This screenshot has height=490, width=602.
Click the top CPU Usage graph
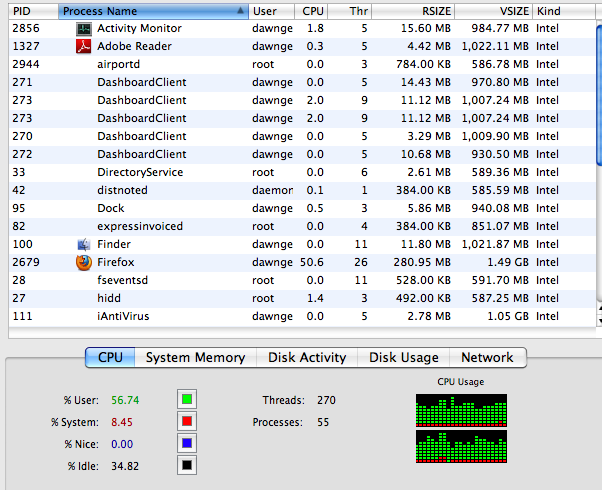pyautogui.click(x=461, y=411)
